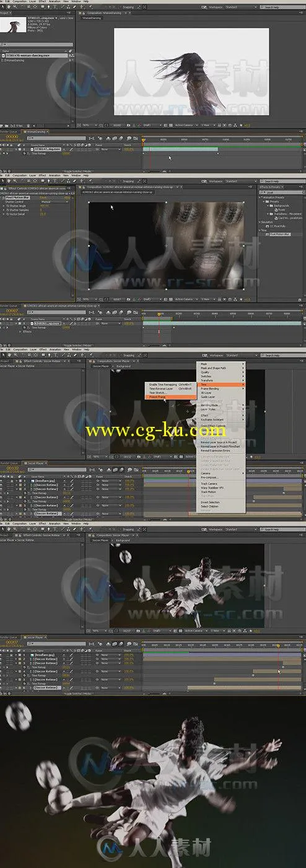Switch to the Render Queue tab in the WomanDancing timeline

coord(9,131)
